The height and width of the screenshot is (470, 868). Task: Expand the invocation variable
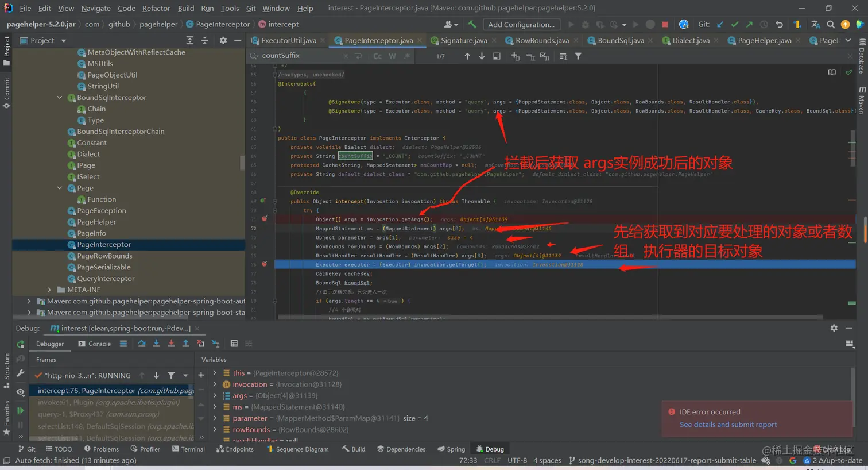(x=215, y=384)
